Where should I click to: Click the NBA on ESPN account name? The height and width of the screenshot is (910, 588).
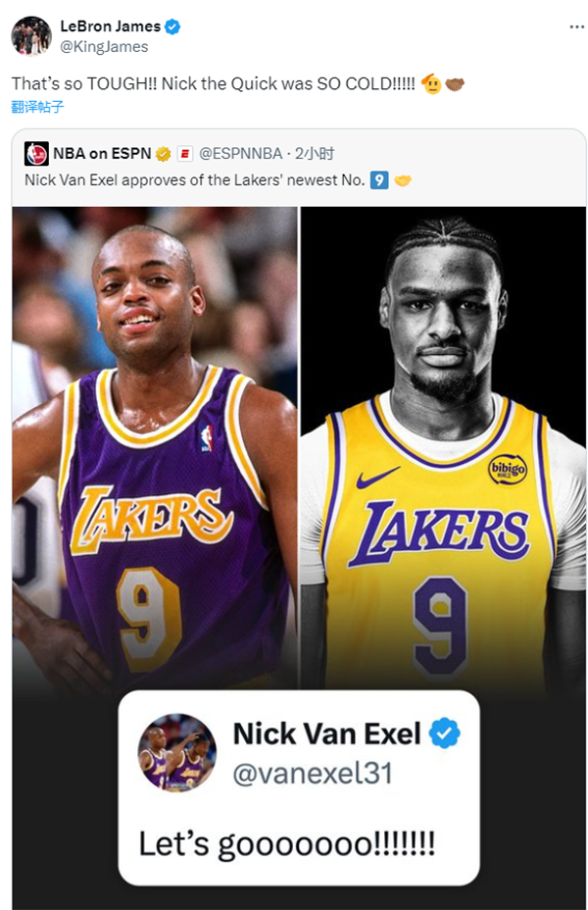101,154
